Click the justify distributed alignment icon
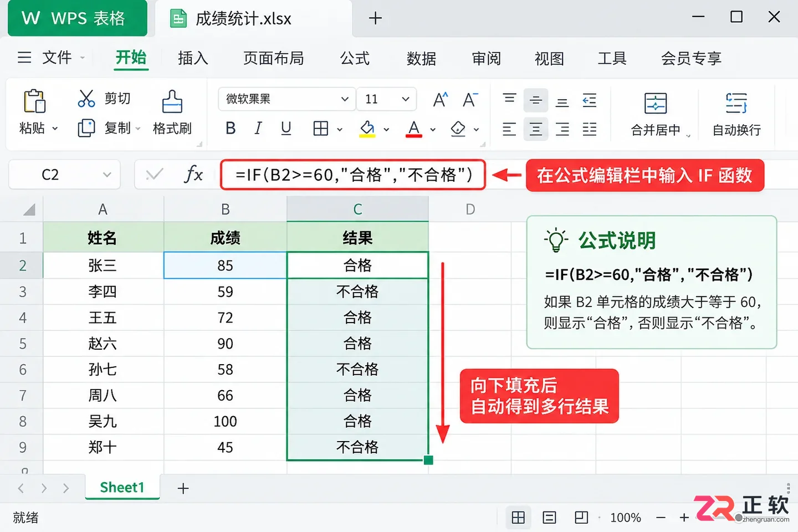 [590, 129]
